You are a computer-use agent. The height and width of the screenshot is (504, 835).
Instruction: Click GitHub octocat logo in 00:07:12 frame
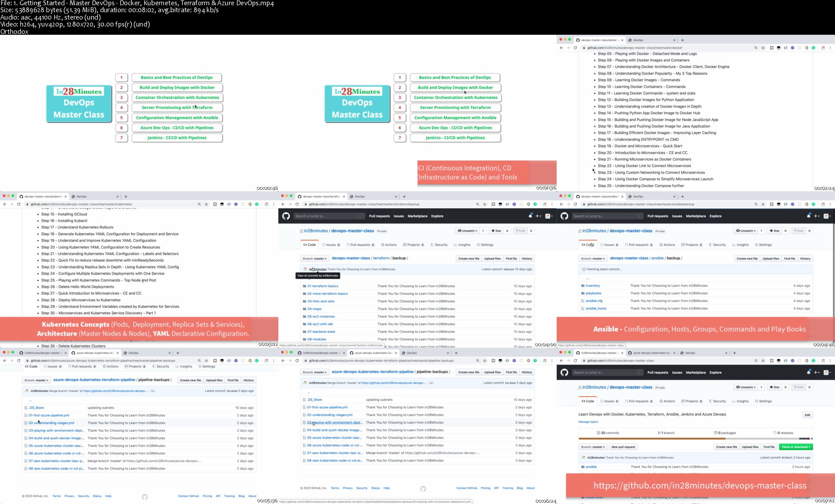pos(564,372)
